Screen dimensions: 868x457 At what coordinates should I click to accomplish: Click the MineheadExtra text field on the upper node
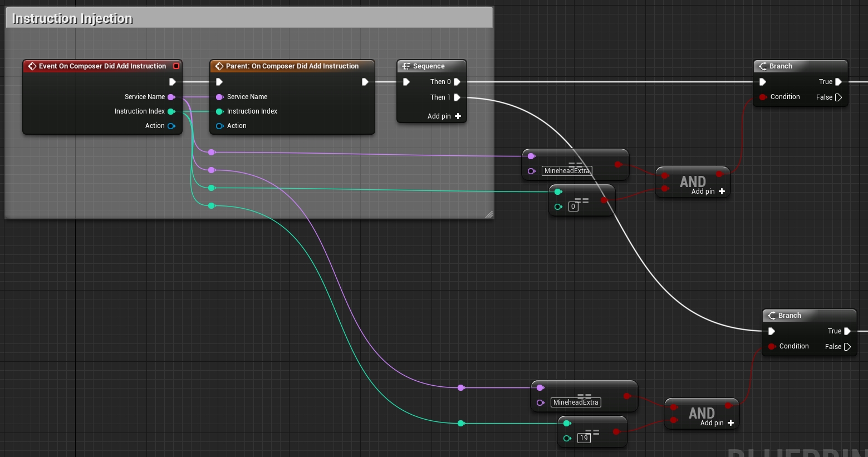[567, 171]
